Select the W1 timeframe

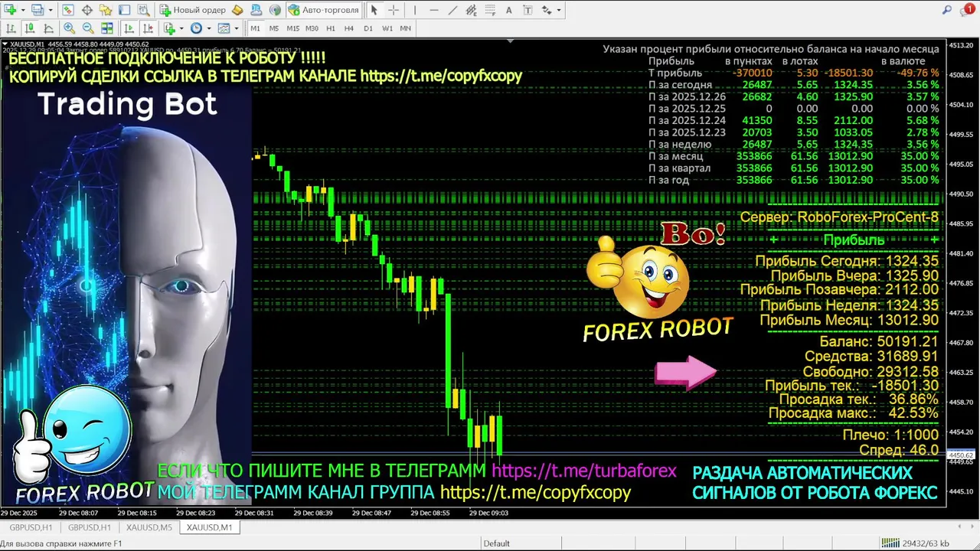pos(387,28)
